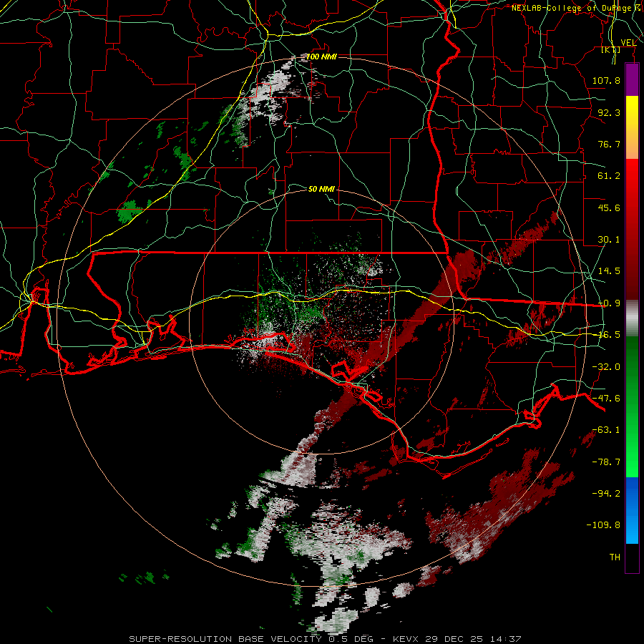Screen dimensions: 644x644
Task: Click the "TH" label below the scale
Action: click(x=615, y=557)
